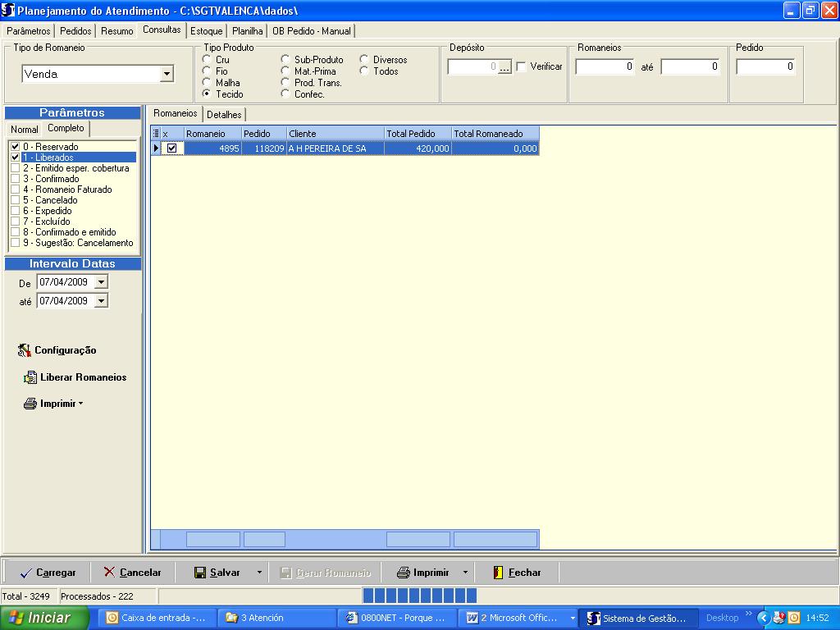Click the Pedido input field
The image size is (840, 630).
click(x=765, y=66)
